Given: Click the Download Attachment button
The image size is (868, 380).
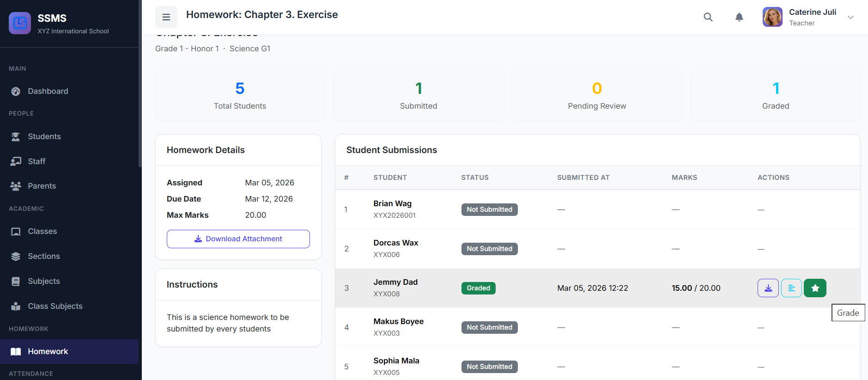Looking at the screenshot, I should point(238,239).
